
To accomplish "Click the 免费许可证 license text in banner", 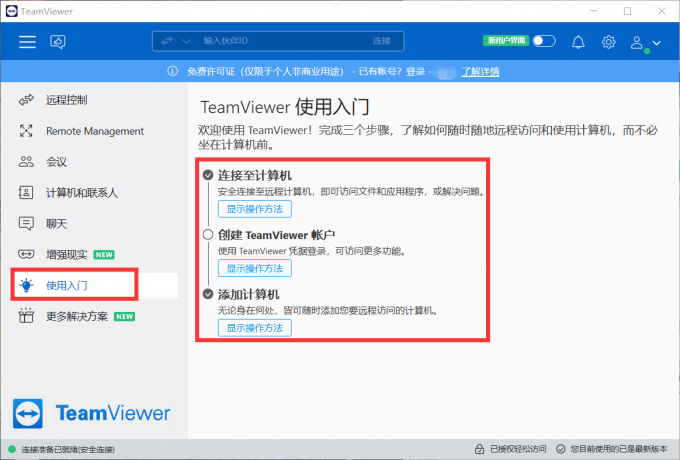I will coord(265,72).
